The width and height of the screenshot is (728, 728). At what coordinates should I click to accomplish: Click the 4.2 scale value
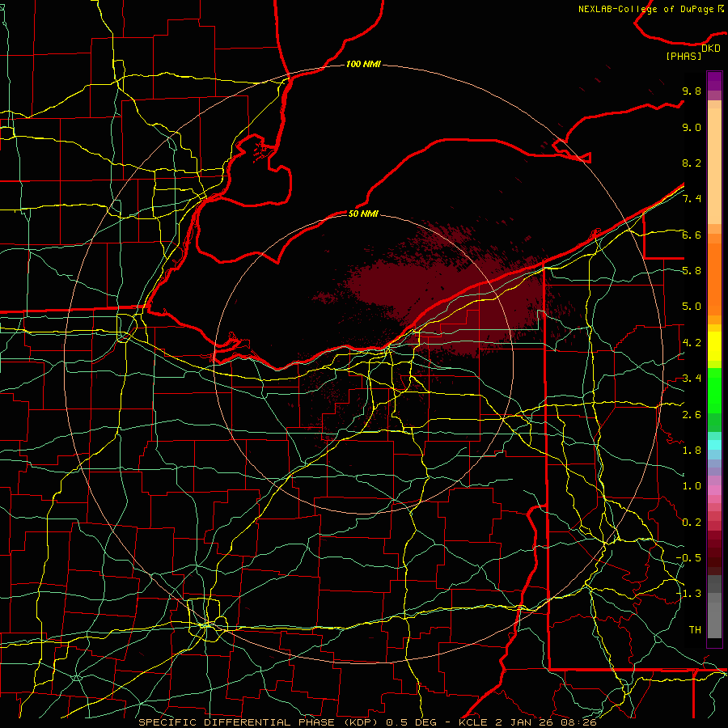[692, 343]
